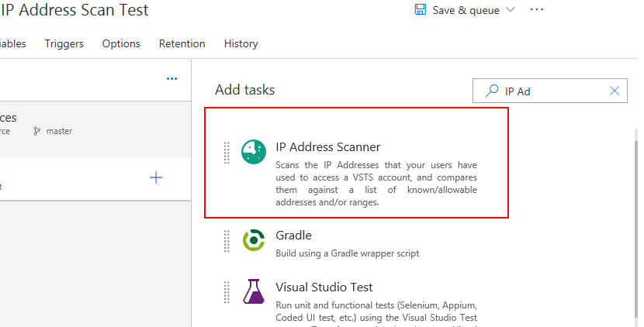Switch to the Options tab

tap(121, 43)
